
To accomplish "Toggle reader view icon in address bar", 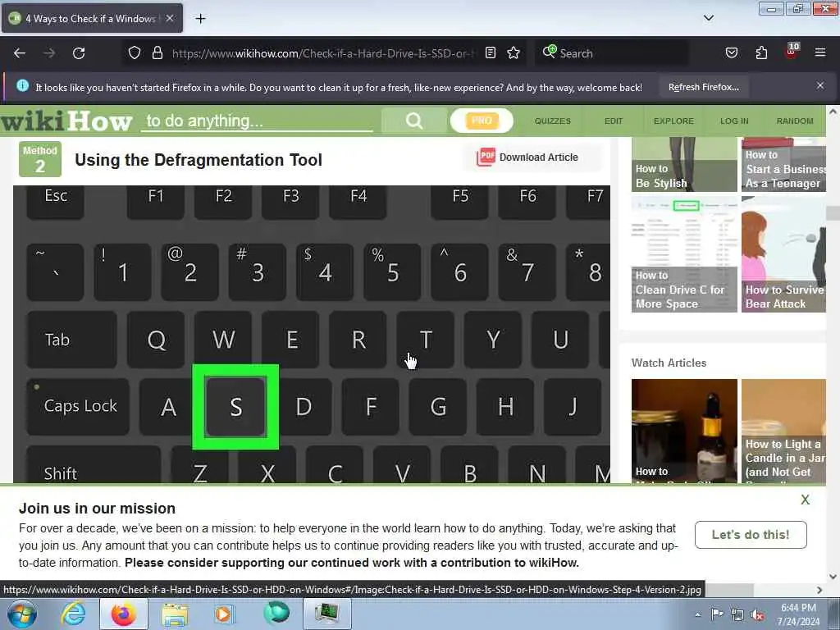I will [491, 52].
